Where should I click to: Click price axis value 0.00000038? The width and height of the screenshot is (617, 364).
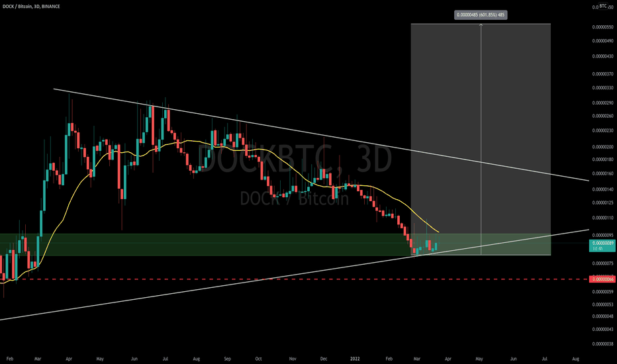tap(602, 344)
